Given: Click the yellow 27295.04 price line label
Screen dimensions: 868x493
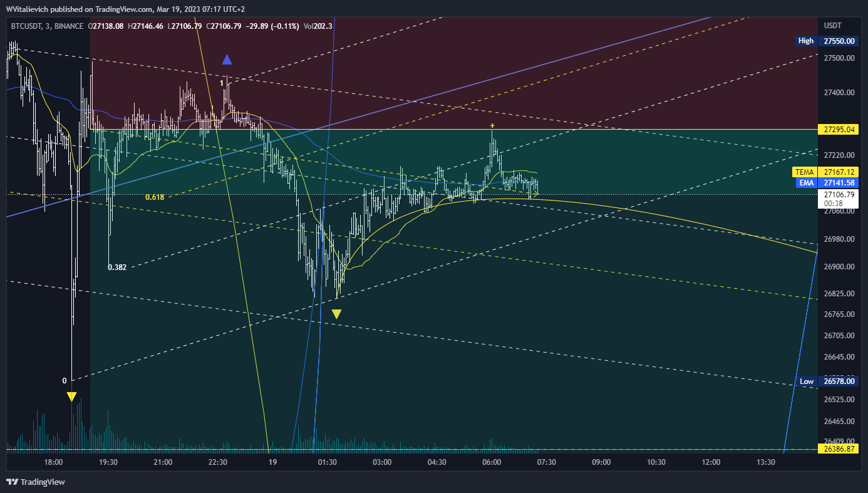Looking at the screenshot, I should click(x=839, y=130).
